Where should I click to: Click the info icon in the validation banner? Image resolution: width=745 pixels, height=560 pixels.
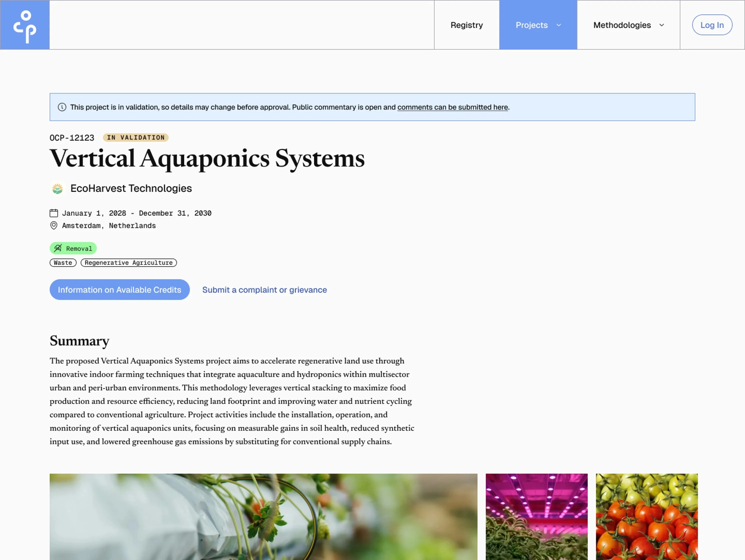click(x=62, y=107)
